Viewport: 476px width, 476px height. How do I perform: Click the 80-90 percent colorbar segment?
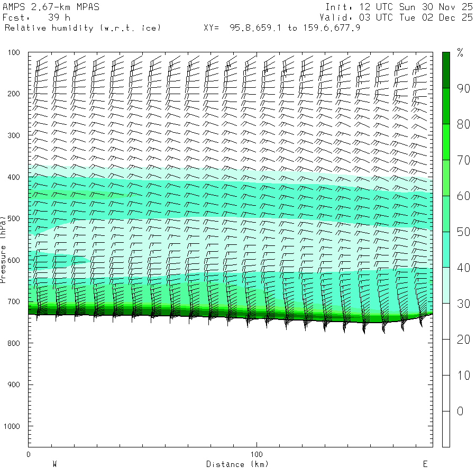tap(446, 106)
